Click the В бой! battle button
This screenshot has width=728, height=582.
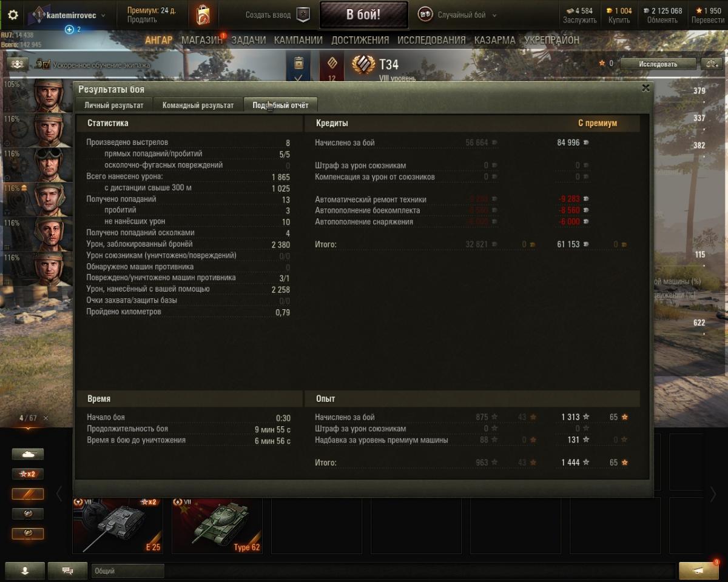363,15
